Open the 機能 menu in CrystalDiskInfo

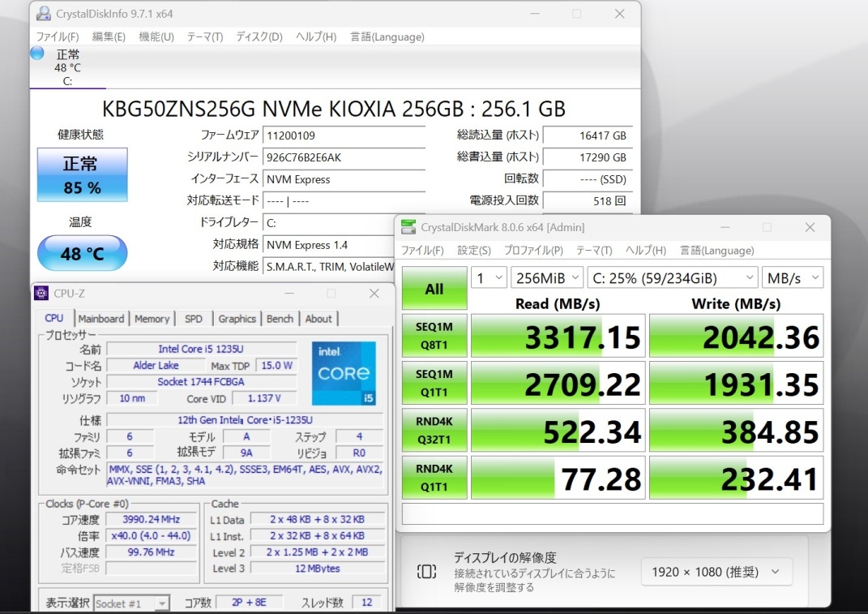point(156,36)
